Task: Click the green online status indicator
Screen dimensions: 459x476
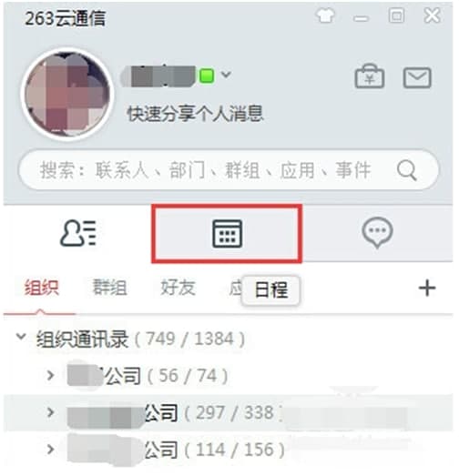Action: point(209,76)
